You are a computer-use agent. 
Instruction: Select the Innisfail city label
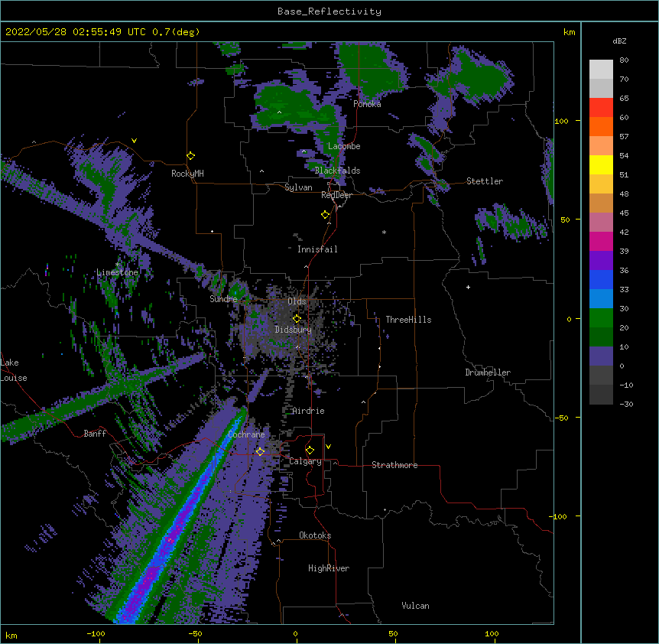tap(317, 249)
